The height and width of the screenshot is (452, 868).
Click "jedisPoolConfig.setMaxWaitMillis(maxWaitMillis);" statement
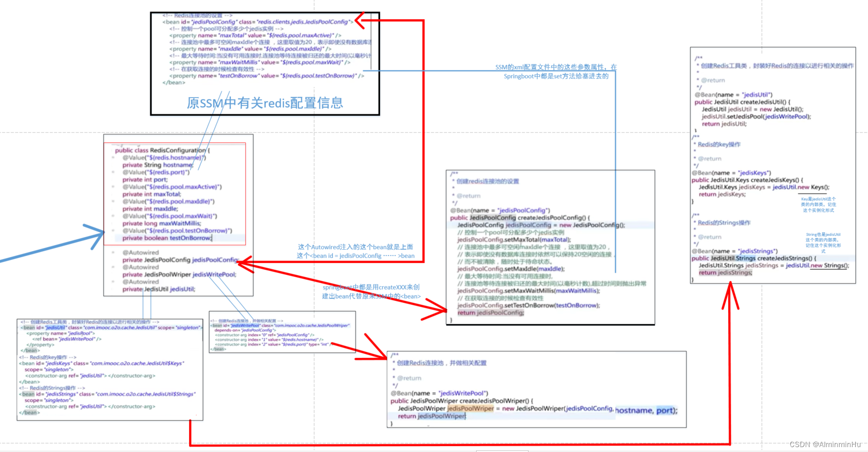point(529,291)
